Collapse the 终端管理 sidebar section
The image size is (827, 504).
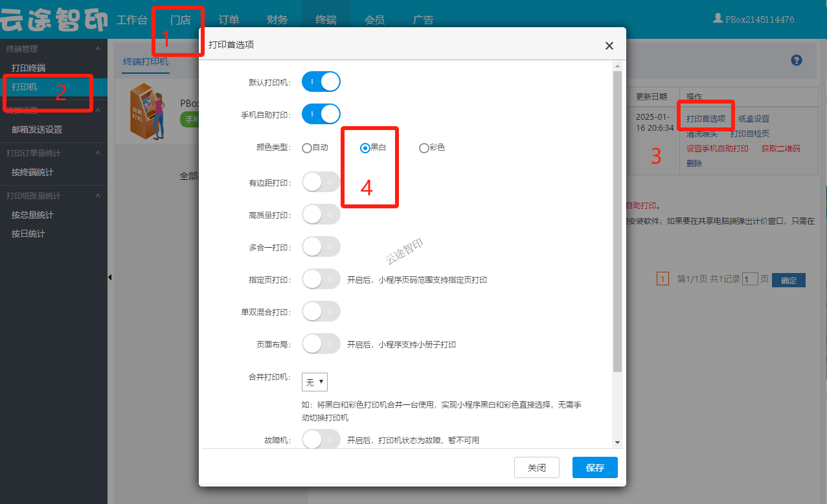coord(98,49)
